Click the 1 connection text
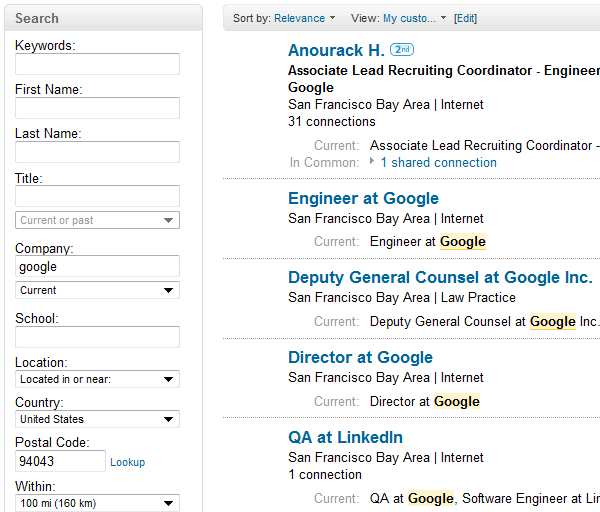Viewport: 600px width, 512px height. pyautogui.click(x=325, y=474)
